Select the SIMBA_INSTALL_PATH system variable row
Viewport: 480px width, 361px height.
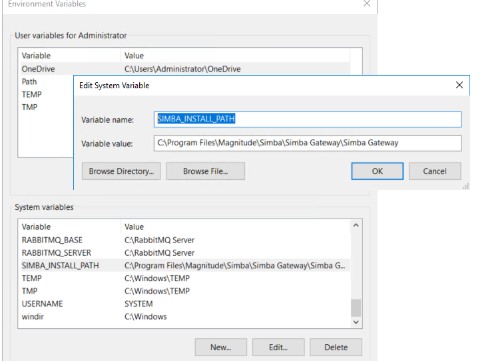[x=185, y=266]
